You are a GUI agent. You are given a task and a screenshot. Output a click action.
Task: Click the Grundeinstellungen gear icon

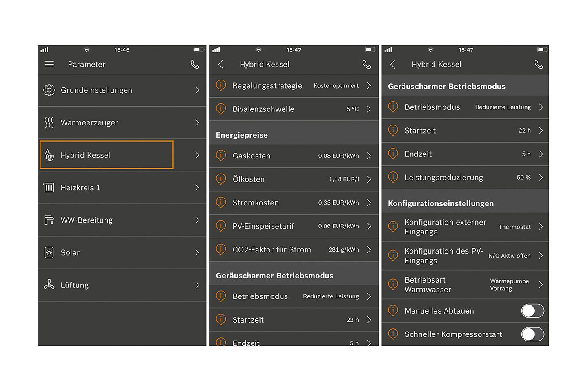[49, 90]
